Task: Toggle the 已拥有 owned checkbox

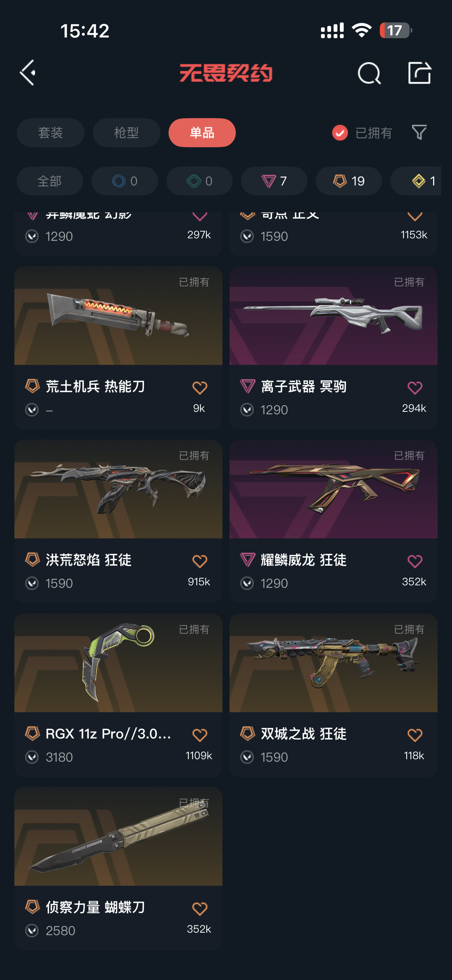Action: tap(340, 133)
